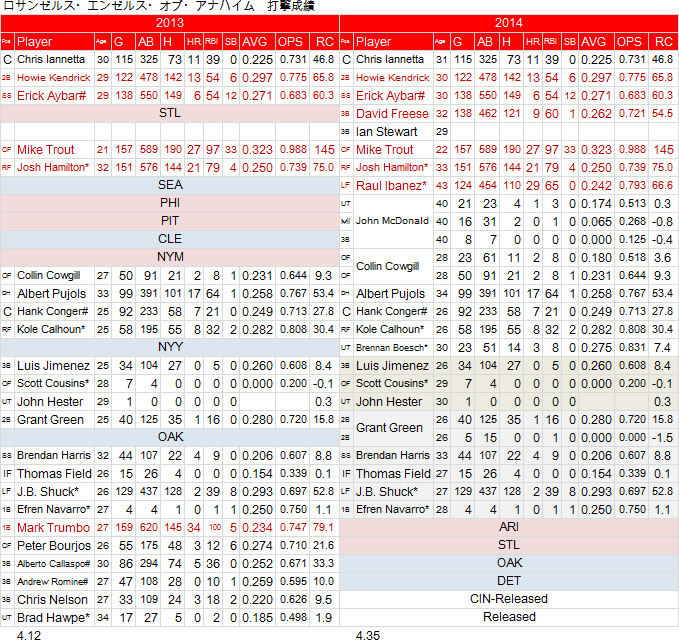The image size is (679, 640).
Task: Select Scott Cousins* in the 2014 table
Action: [x=391, y=384]
